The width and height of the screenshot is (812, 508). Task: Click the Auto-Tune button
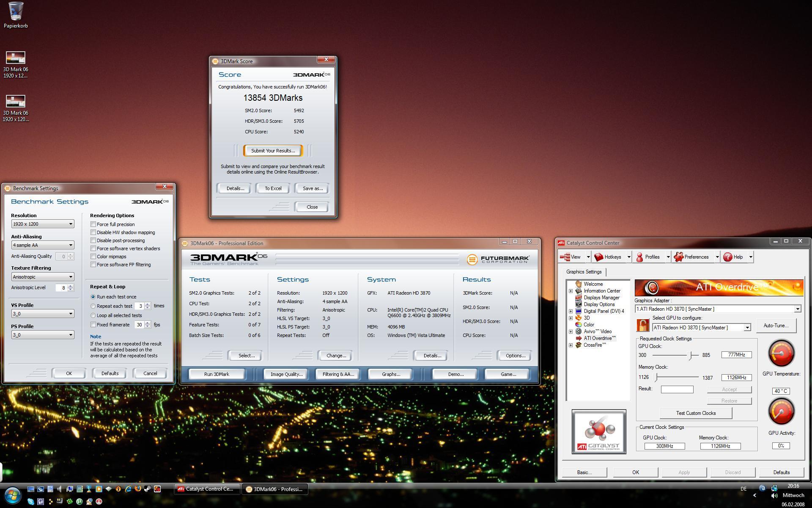click(x=776, y=326)
